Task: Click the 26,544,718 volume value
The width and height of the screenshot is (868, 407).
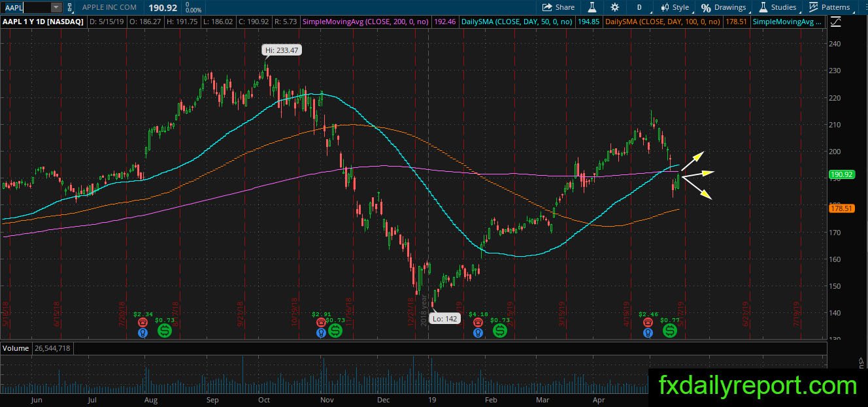Action: (52, 348)
